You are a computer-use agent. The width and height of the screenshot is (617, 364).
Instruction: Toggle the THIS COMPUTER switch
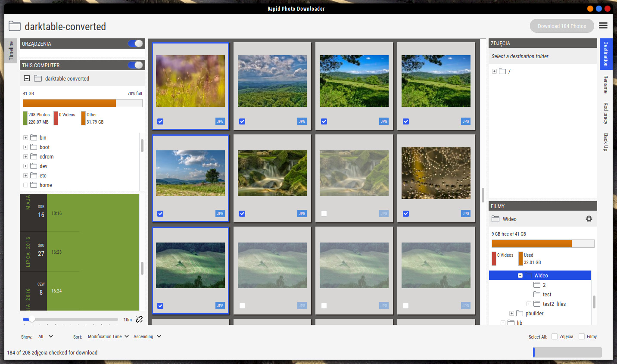pyautogui.click(x=135, y=65)
